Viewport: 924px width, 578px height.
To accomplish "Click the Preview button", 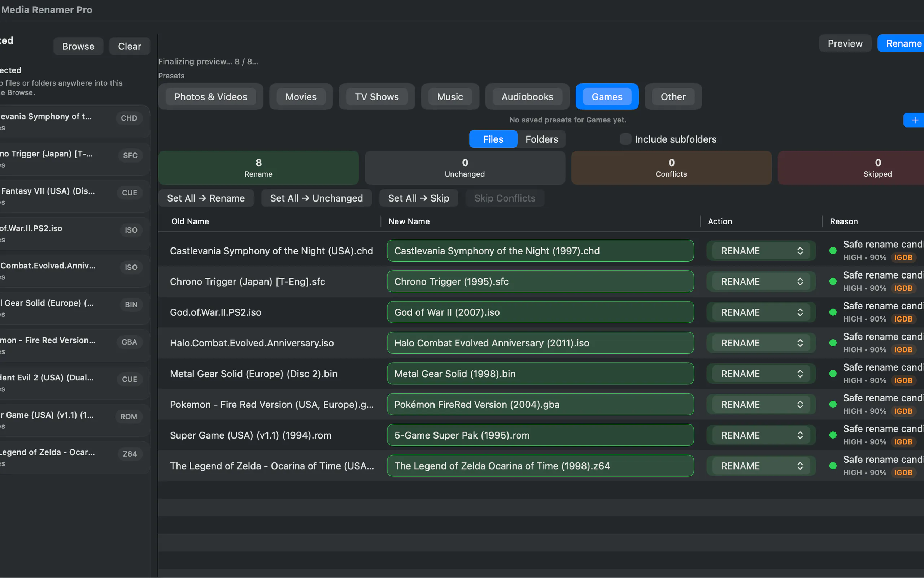I will click(x=845, y=44).
